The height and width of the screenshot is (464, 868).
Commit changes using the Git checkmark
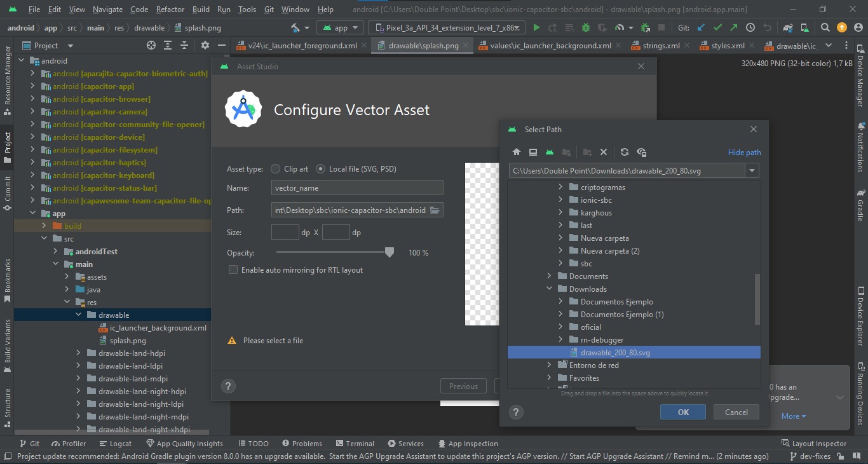[717, 28]
